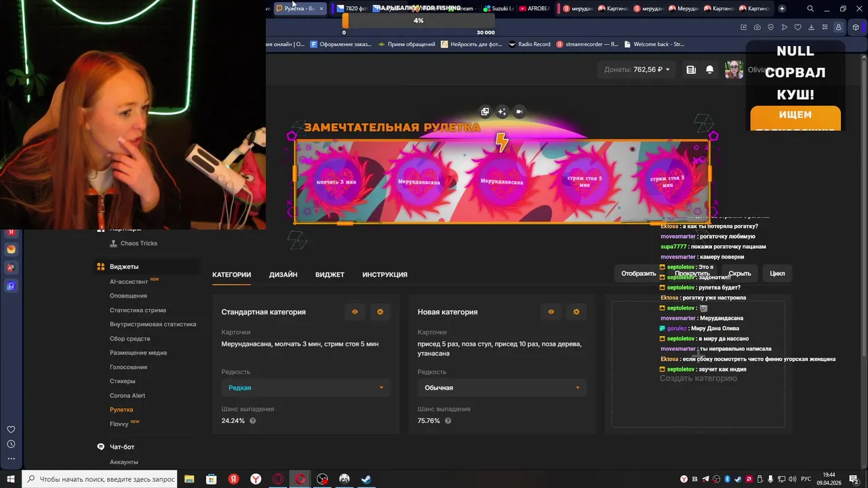Open Статистика стрима in sidebar
This screenshot has width=868, height=488.
[x=138, y=310]
